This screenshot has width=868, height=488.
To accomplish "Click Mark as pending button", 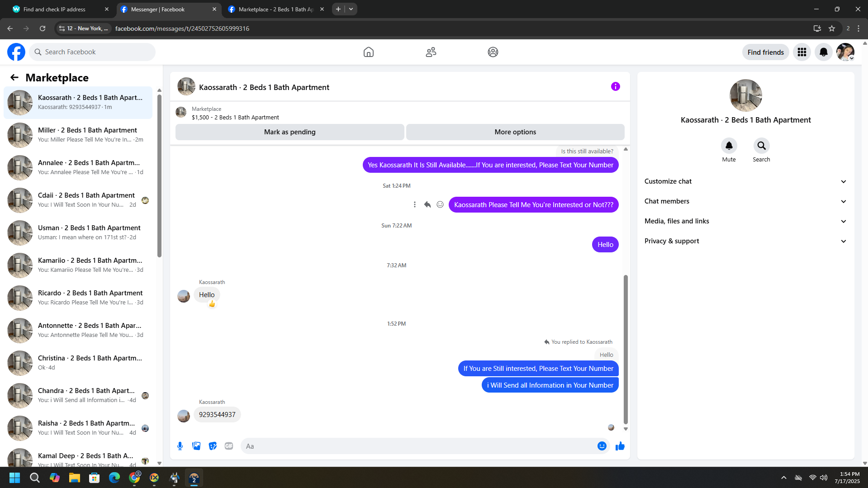I will point(290,132).
